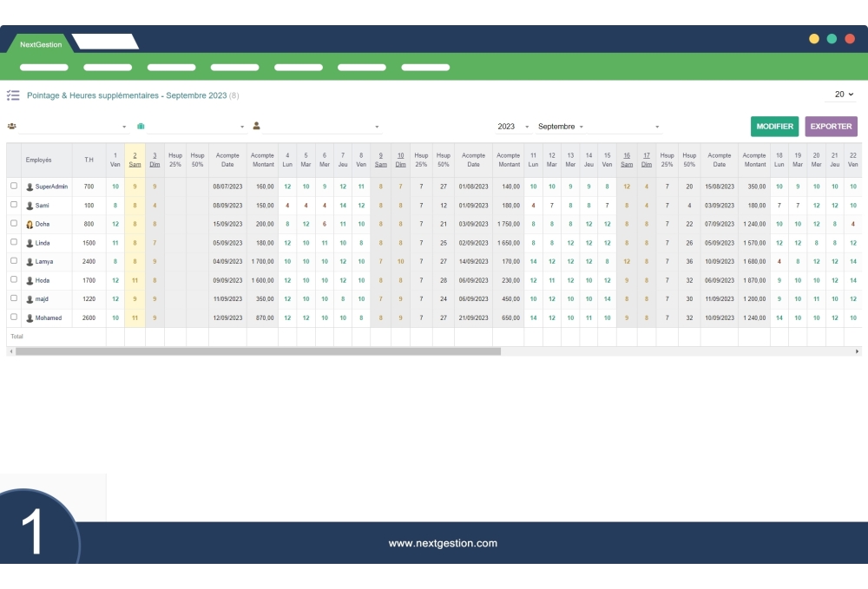
Task: Check the box for the Hoda row
Action: coord(13,279)
